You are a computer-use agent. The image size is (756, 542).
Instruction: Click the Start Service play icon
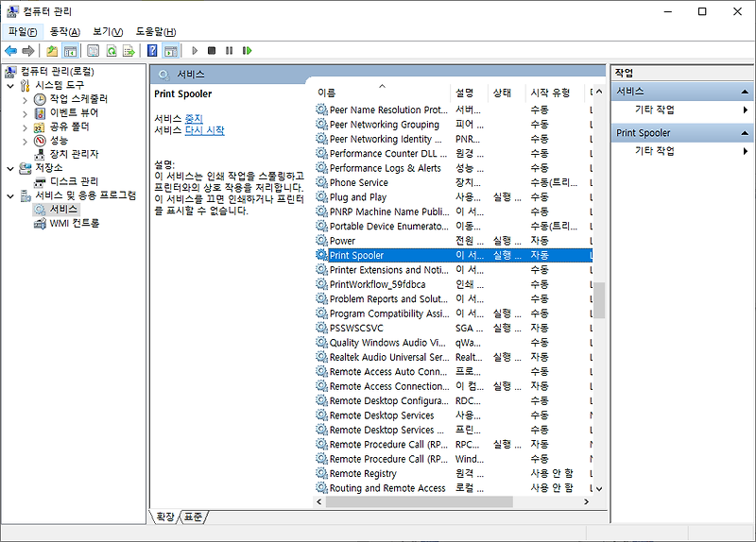[195, 51]
